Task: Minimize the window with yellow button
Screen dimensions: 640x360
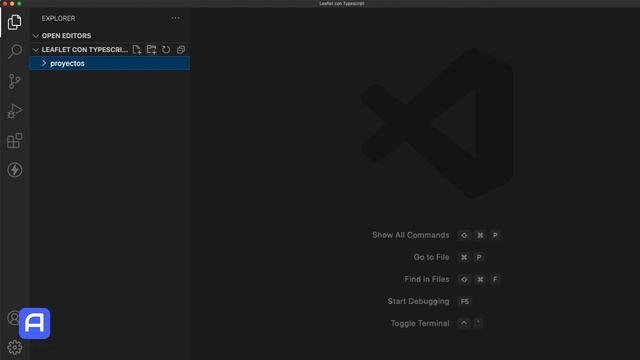Action: [12, 3]
